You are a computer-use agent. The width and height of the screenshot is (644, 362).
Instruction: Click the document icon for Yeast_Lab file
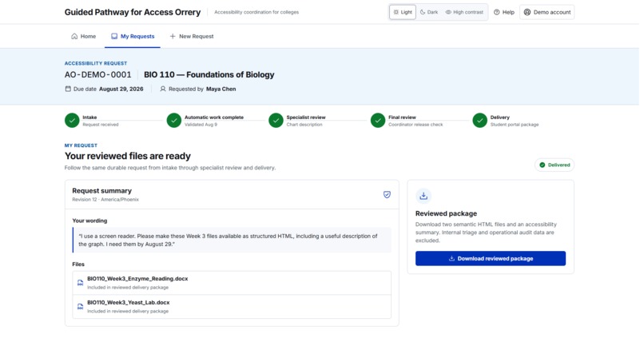coord(81,308)
